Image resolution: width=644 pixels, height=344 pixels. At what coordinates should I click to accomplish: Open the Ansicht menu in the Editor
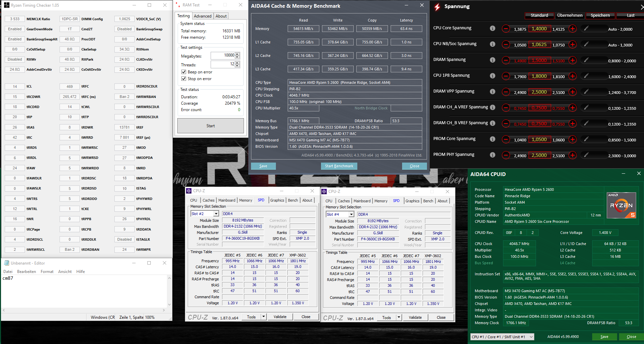[65, 272]
